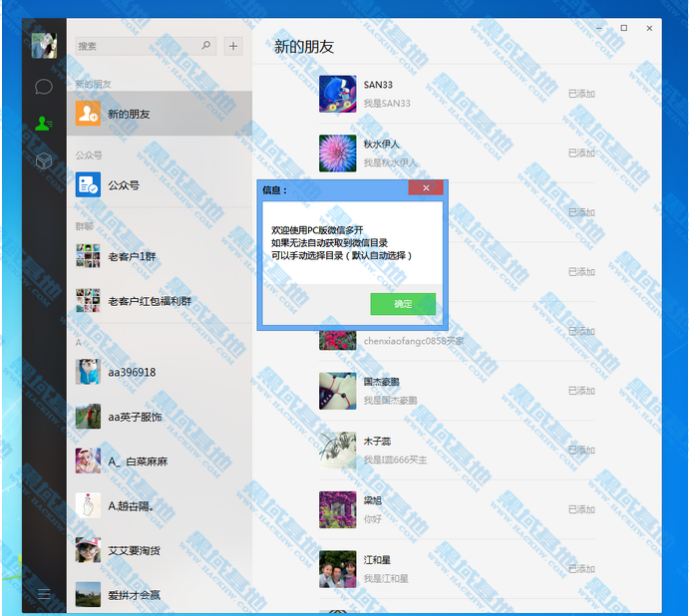Select contact aa英子服饰

pos(160,417)
